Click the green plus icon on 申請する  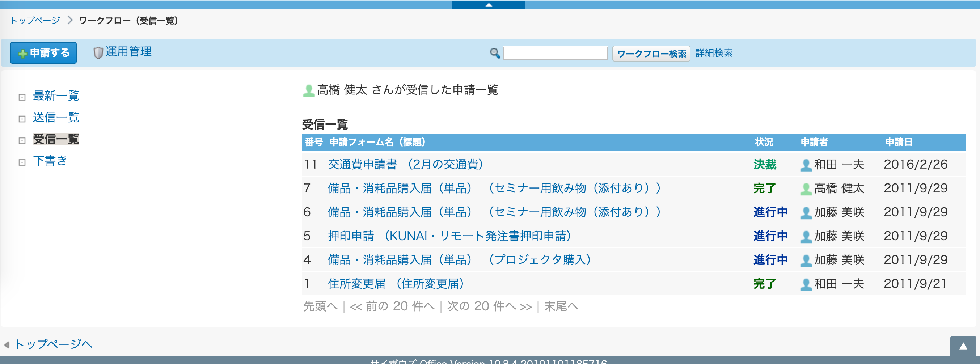(23, 54)
